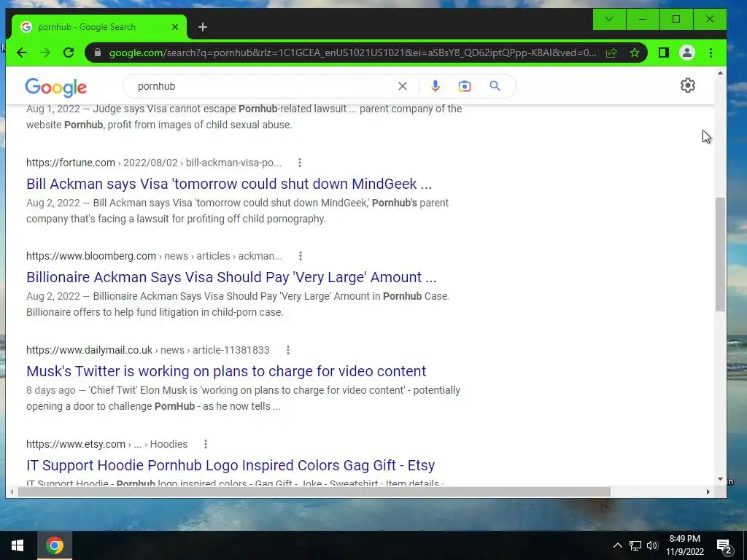Click the etsy.com Hoodies URL breadcrumb
The height and width of the screenshot is (560, 747).
(x=107, y=444)
